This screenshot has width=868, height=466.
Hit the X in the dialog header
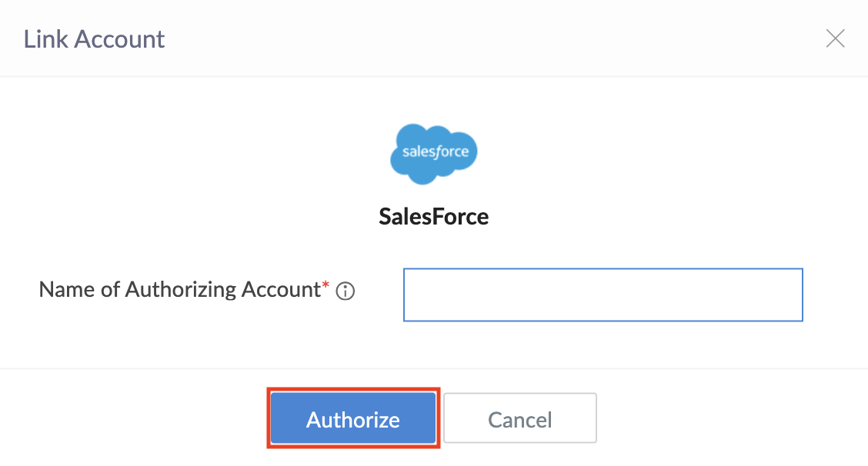835,38
